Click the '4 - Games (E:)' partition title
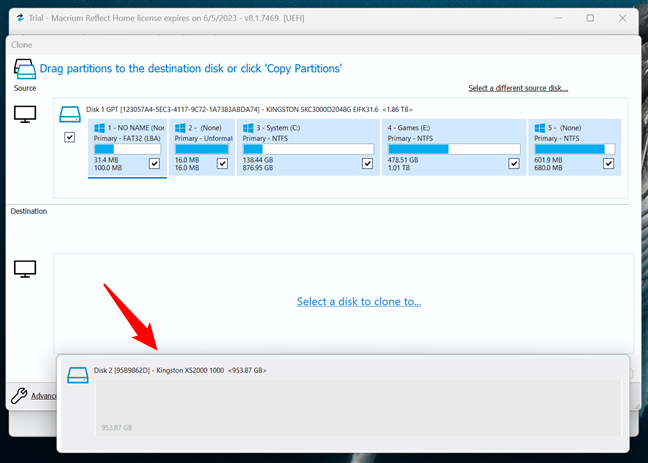This screenshot has width=648, height=463. click(409, 128)
